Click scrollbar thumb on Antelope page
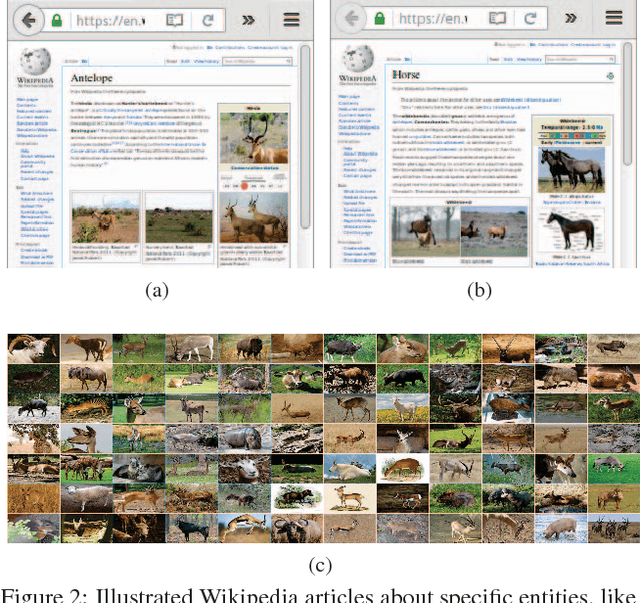 point(304,137)
